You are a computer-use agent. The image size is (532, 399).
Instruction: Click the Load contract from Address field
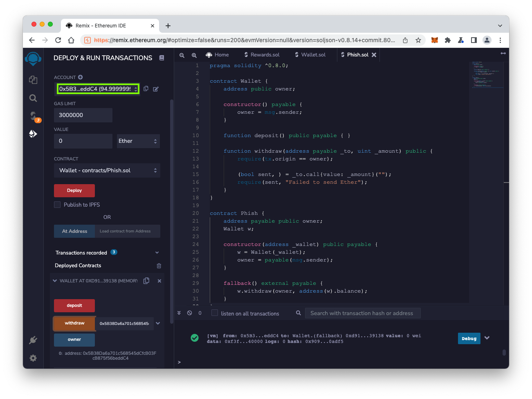(x=128, y=231)
